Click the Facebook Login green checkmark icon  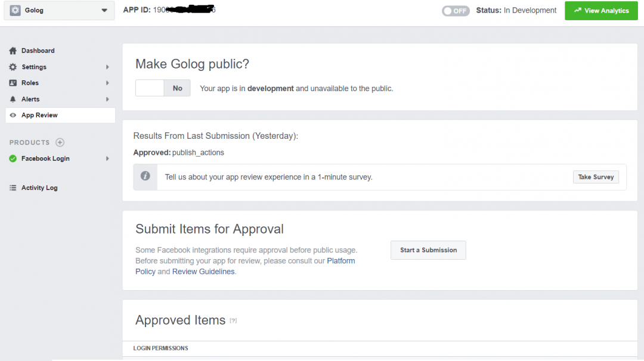pyautogui.click(x=13, y=158)
